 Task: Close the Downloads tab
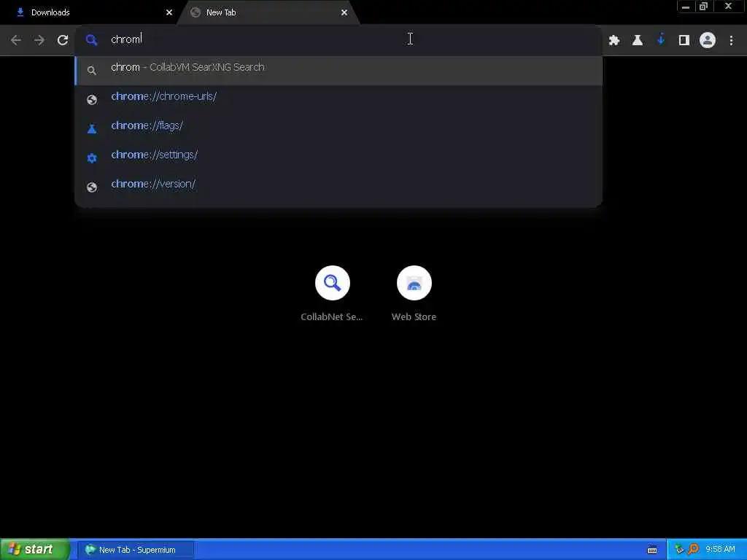click(x=169, y=12)
